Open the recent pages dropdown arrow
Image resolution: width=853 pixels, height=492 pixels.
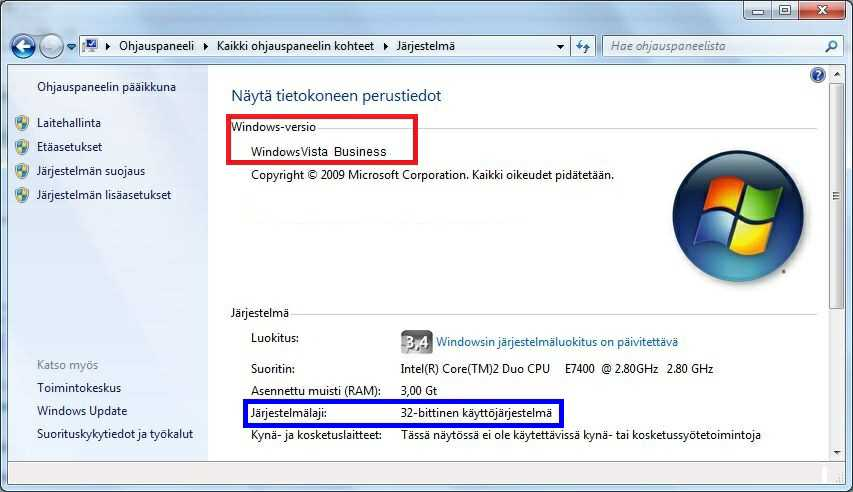(x=71, y=47)
